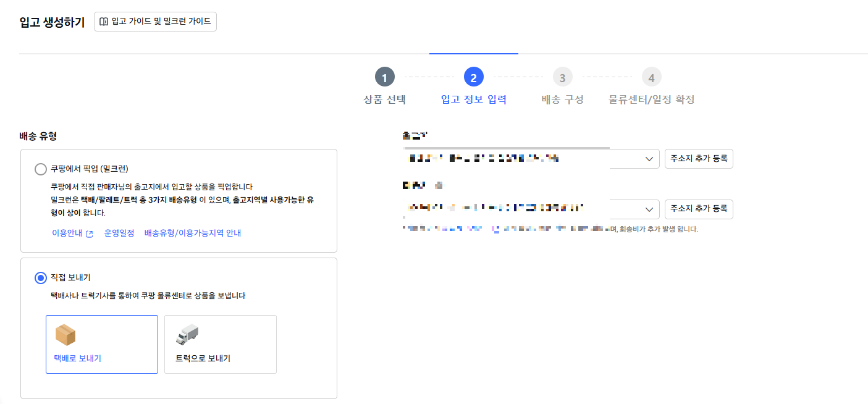Viewport: 868px width, 404px height.
Task: Click the external-link icon beside 이용안내
Action: (x=89, y=234)
